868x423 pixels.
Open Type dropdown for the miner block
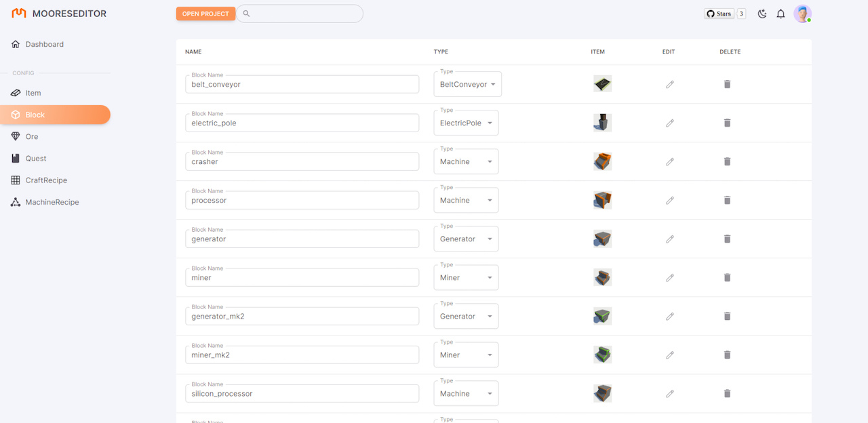pyautogui.click(x=466, y=278)
